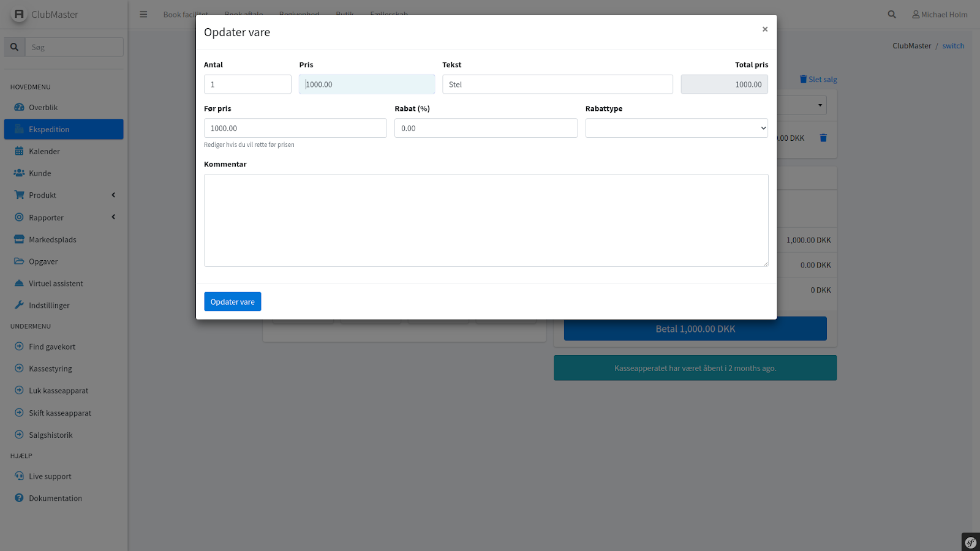
Task: Open Kalender from the sidebar
Action: tap(44, 151)
